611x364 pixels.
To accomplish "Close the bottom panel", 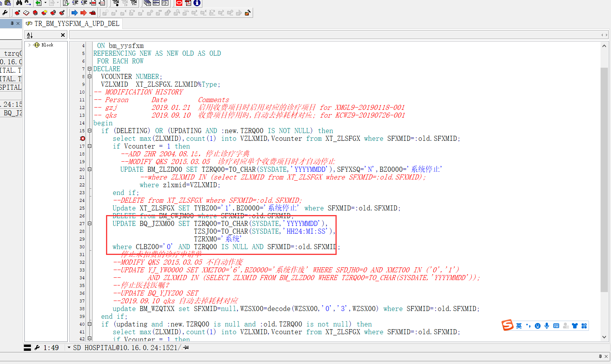I will (606, 356).
